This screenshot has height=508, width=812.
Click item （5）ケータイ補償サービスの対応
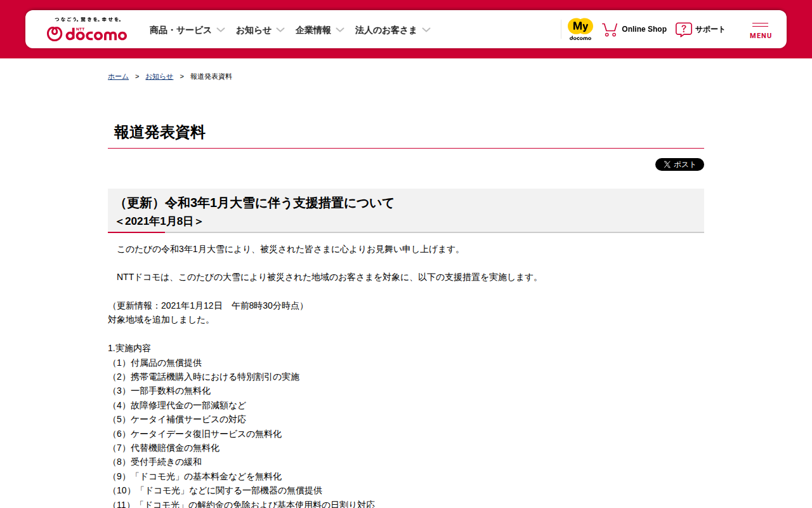click(x=178, y=419)
